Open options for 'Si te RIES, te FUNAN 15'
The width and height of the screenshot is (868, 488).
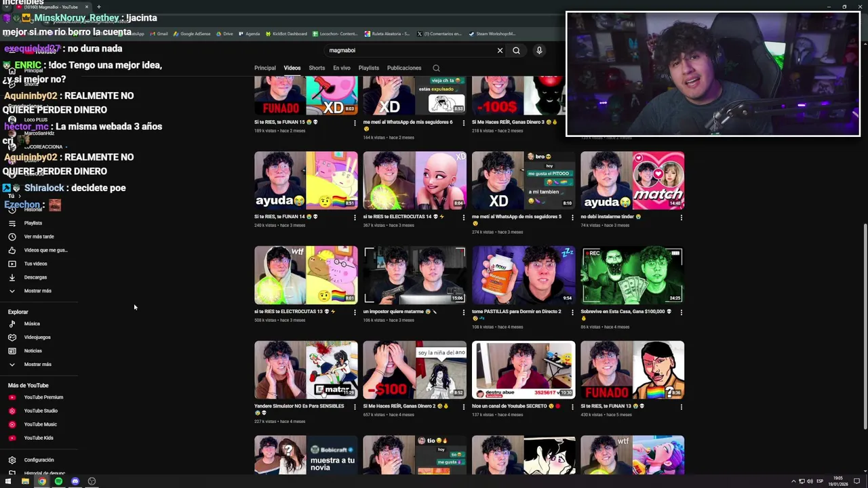355,123
